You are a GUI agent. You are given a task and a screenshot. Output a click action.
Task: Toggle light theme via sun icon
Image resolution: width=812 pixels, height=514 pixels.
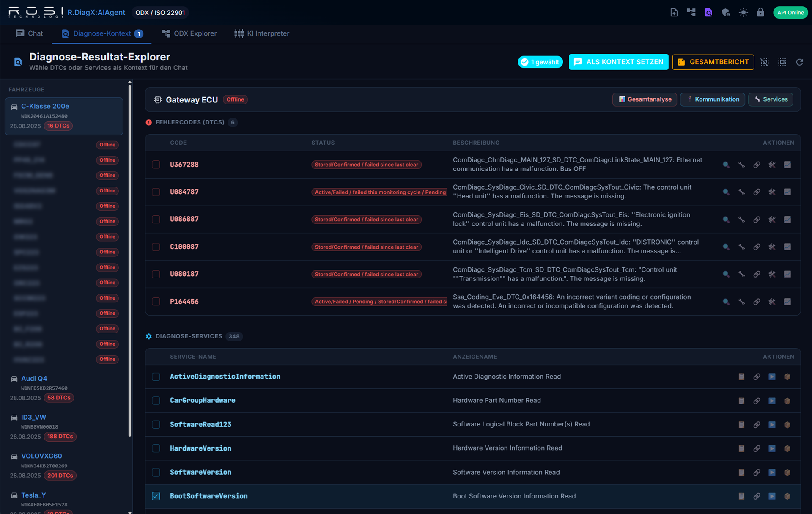point(743,12)
